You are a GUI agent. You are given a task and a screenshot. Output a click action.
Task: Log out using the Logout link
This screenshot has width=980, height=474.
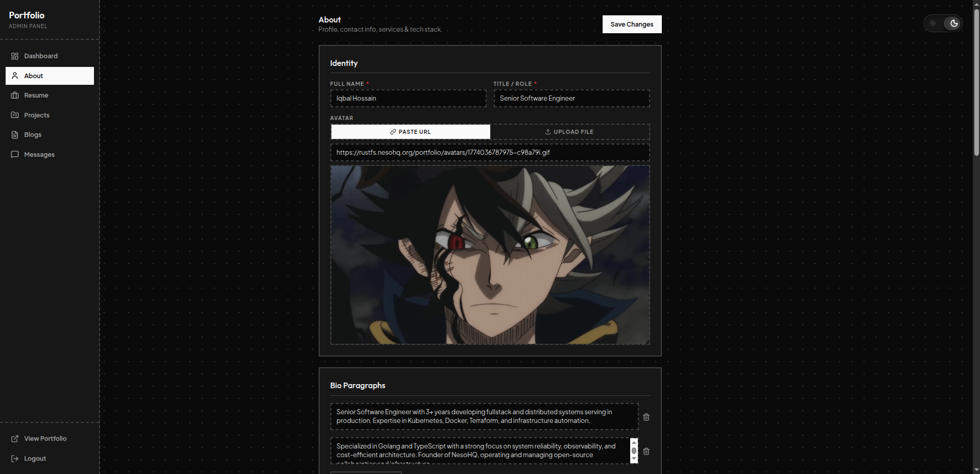tap(35, 459)
